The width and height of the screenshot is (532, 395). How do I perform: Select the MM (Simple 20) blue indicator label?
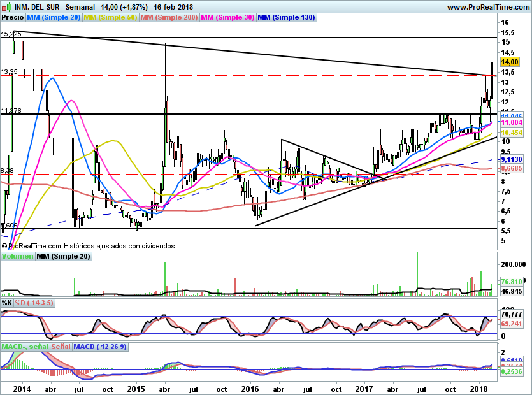point(54,18)
